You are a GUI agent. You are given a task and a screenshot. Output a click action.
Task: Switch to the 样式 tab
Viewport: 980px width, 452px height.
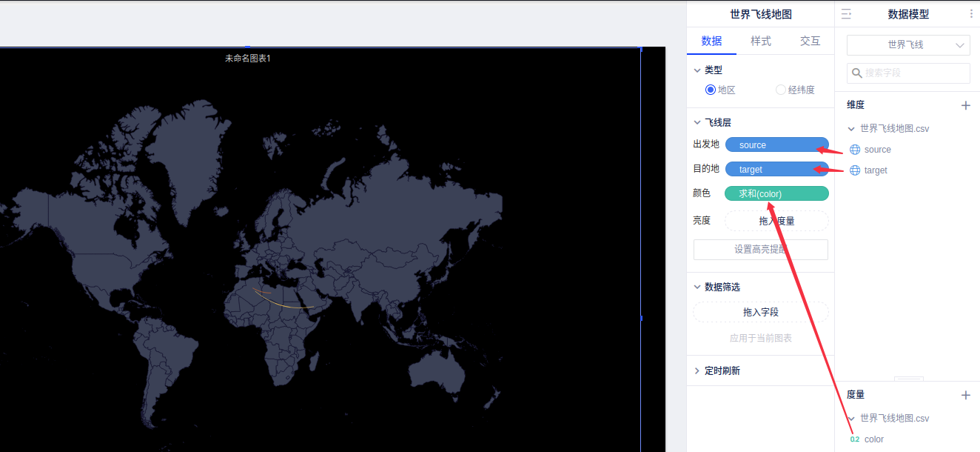pos(761,41)
